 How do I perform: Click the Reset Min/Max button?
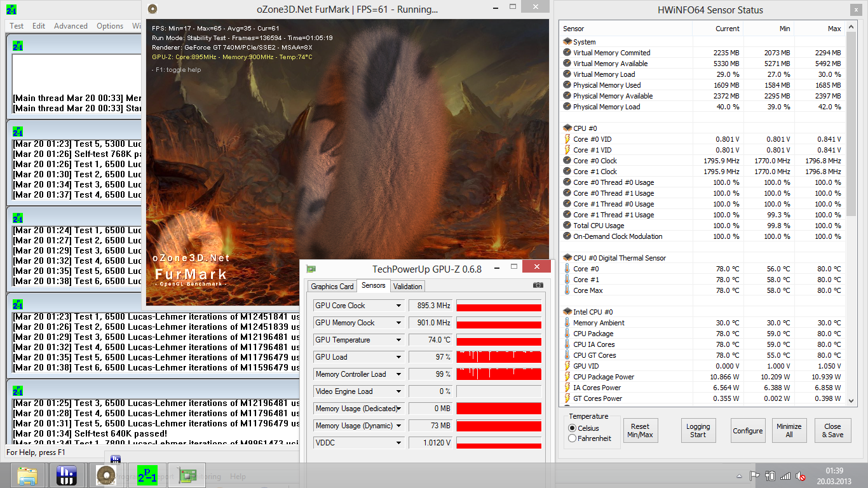pyautogui.click(x=640, y=431)
